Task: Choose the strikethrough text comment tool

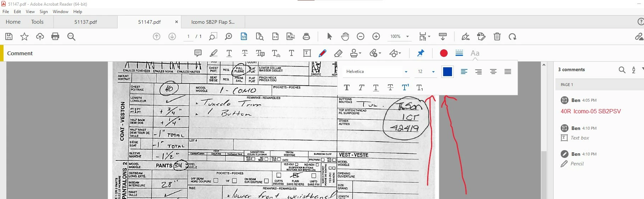Action: [245, 53]
